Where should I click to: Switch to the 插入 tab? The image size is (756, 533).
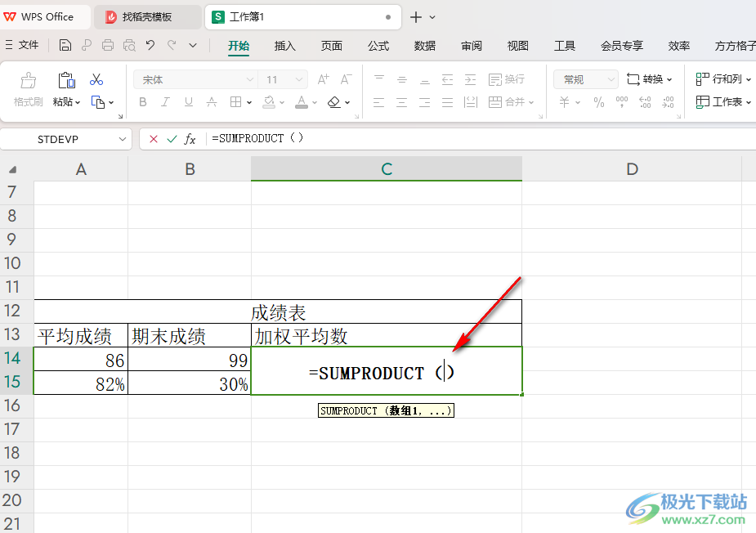285,46
